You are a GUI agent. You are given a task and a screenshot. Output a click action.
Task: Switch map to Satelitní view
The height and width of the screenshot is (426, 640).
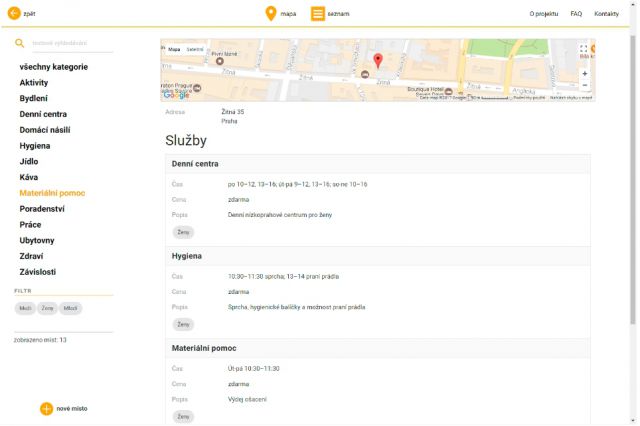tap(195, 49)
